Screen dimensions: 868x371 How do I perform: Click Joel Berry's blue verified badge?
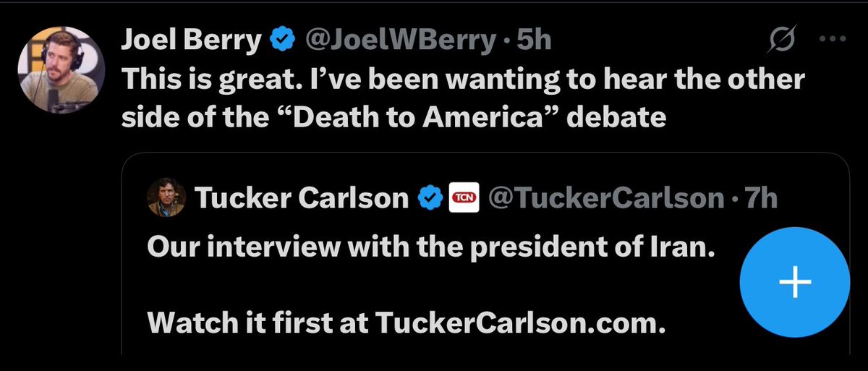pos(281,42)
